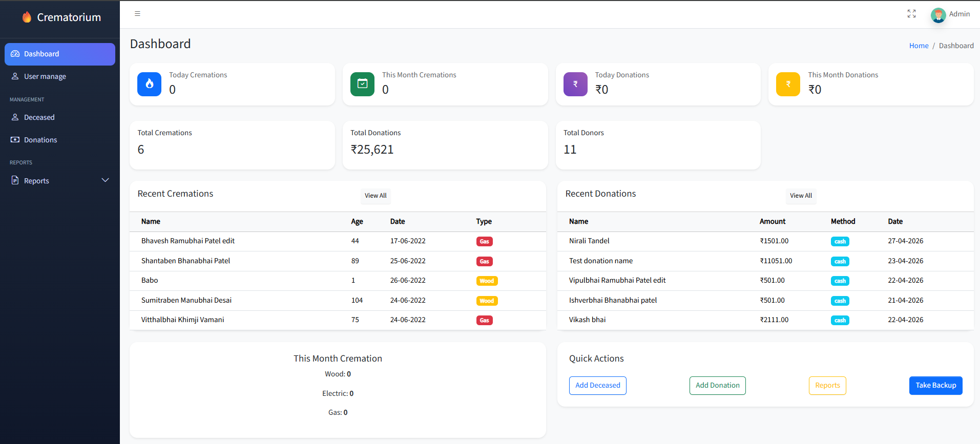Click the Wood badge in Babo row

click(x=487, y=281)
